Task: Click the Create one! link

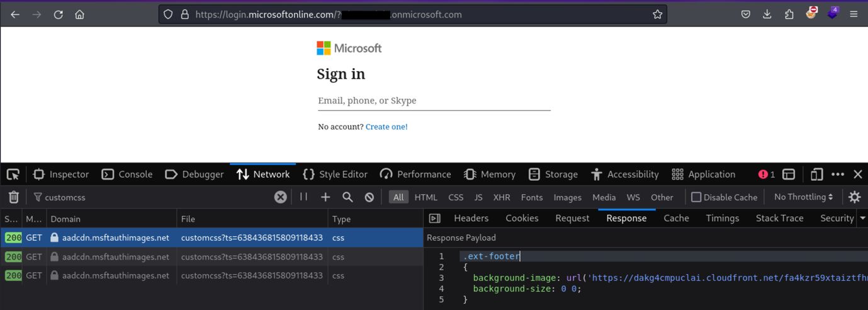Action: (386, 127)
